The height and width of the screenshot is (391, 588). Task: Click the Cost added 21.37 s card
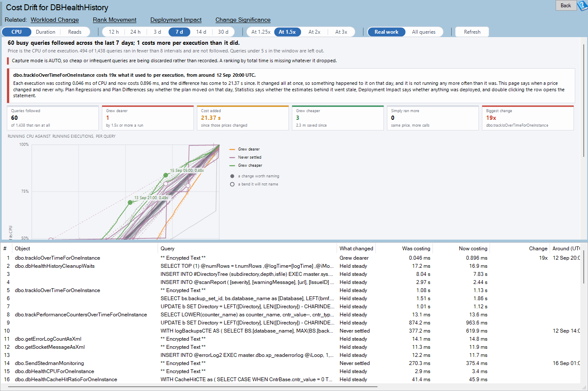(243, 118)
